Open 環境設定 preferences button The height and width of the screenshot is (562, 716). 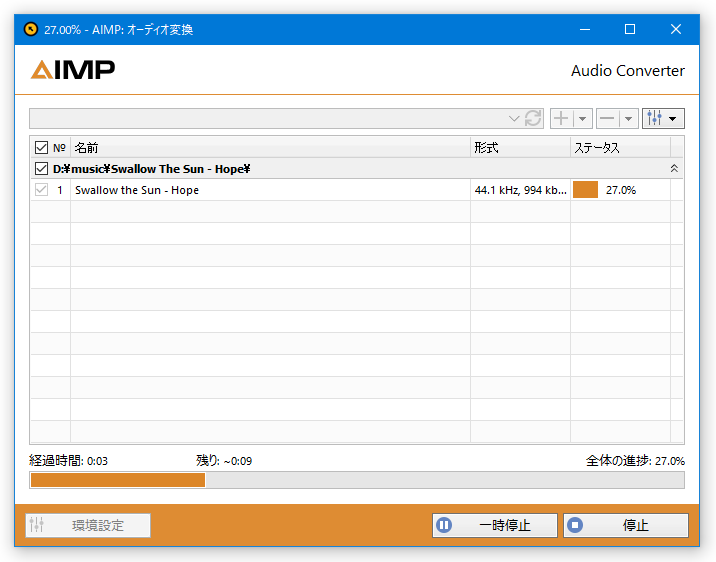click(88, 525)
